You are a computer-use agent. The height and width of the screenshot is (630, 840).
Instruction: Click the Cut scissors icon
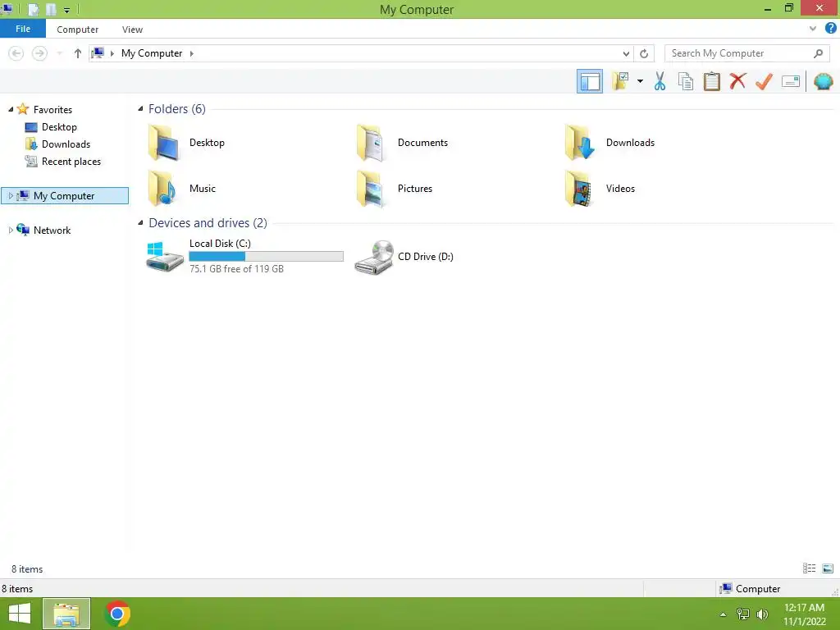(x=660, y=81)
